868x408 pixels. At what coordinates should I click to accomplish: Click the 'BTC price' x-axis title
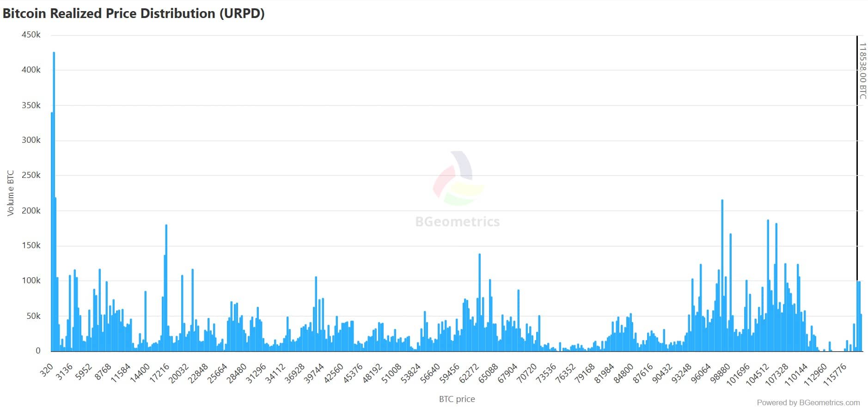coord(457,399)
